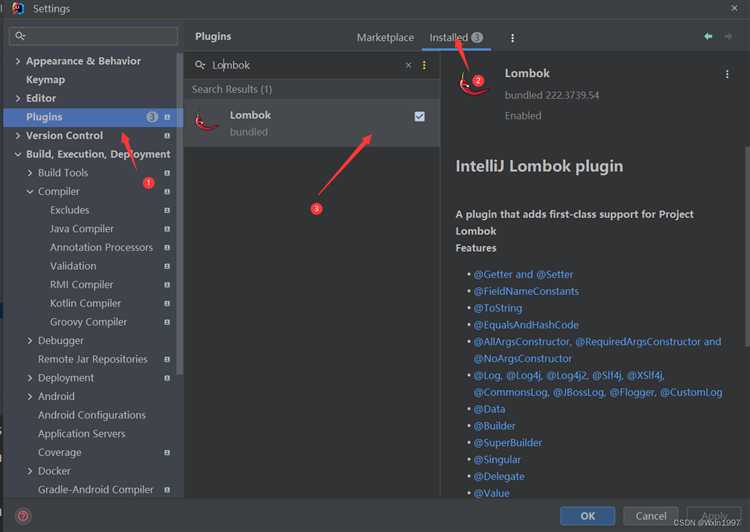
Task: Select the Lombok search result row
Action: click(x=312, y=123)
